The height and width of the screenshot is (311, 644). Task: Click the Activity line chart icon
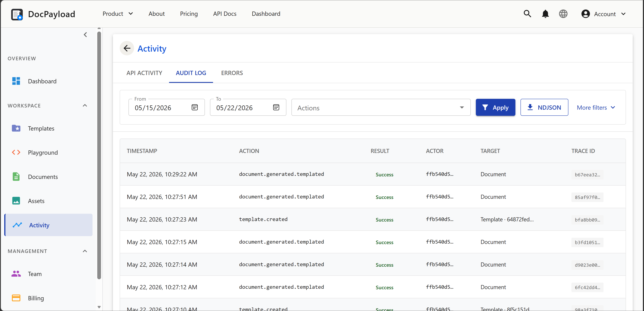17,225
